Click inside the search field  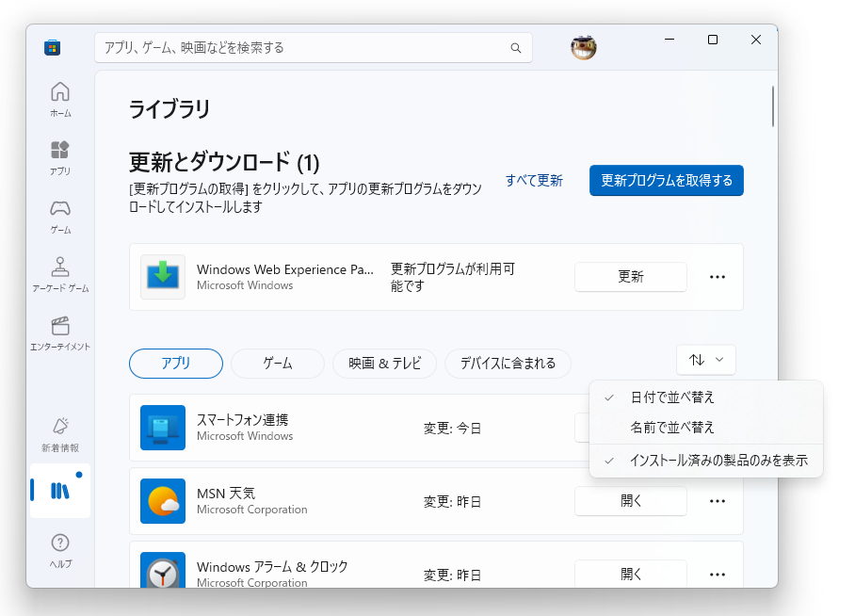coord(303,47)
